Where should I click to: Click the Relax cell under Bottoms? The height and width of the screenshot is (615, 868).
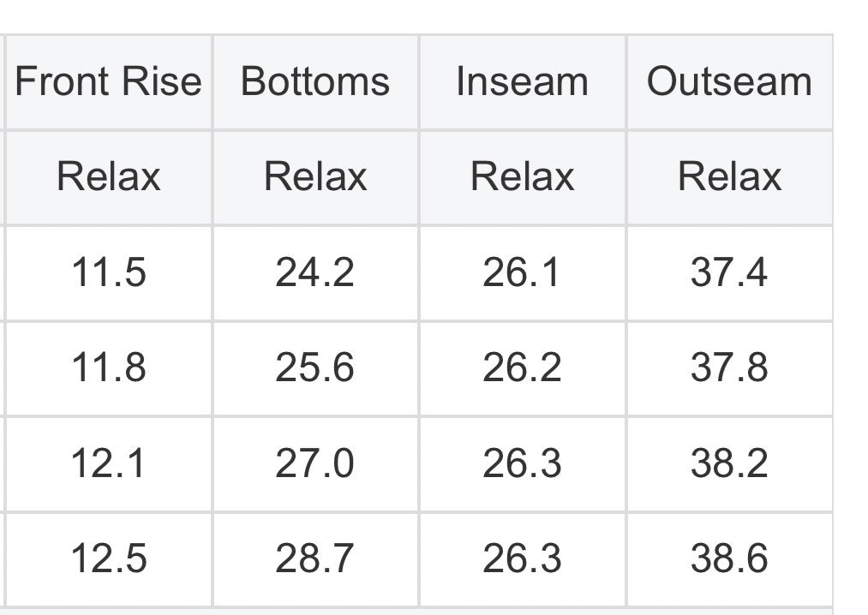pos(315,177)
